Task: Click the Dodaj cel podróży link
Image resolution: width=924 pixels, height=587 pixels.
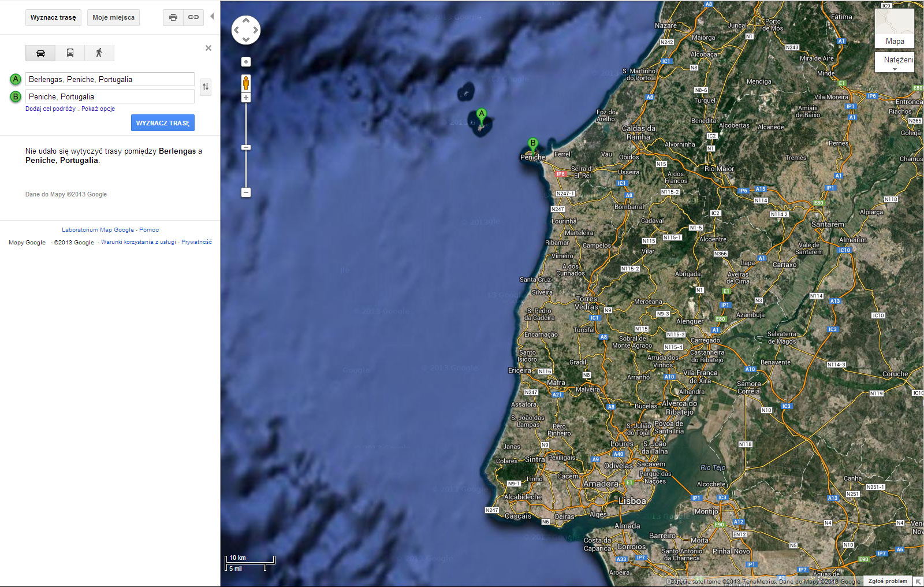Action: [x=50, y=109]
